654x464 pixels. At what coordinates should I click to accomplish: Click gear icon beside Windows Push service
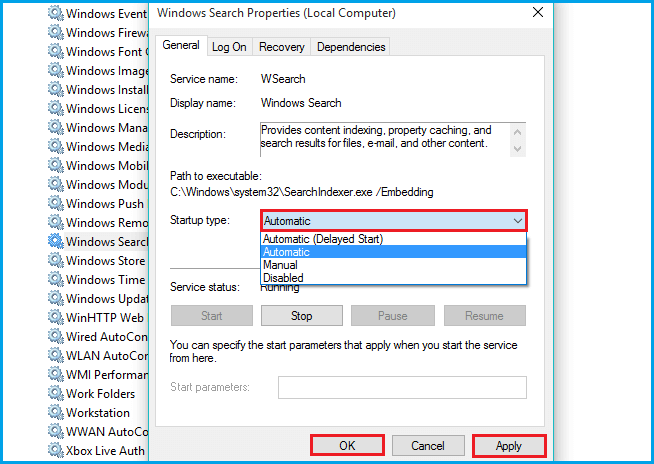(55, 203)
